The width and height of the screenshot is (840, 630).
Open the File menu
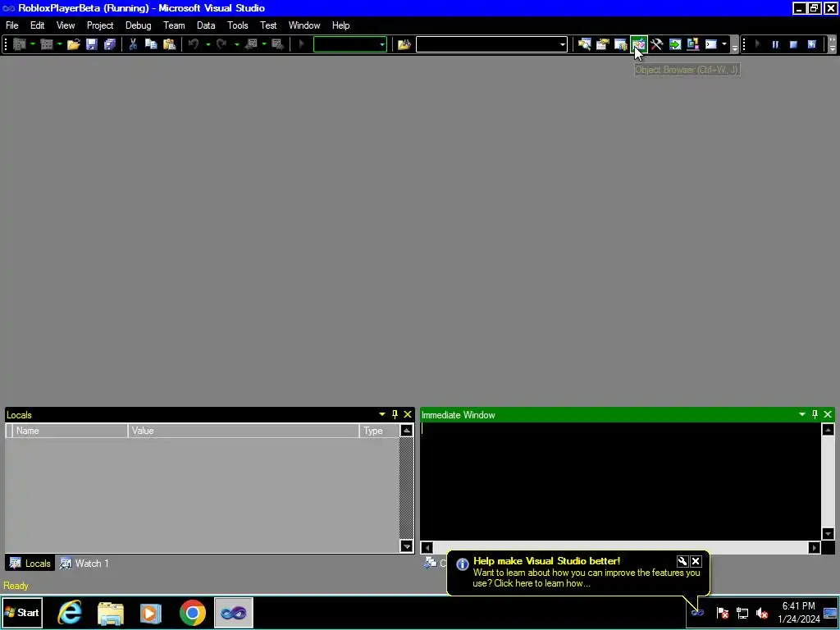coord(11,25)
